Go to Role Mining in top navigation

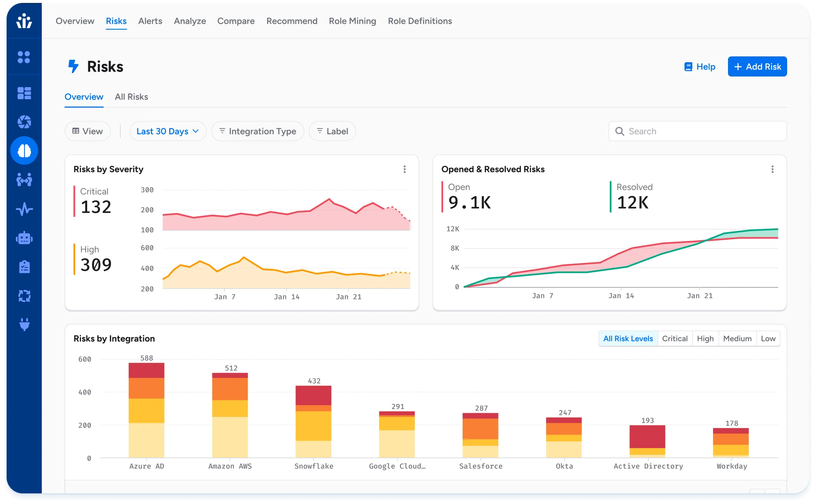click(352, 21)
